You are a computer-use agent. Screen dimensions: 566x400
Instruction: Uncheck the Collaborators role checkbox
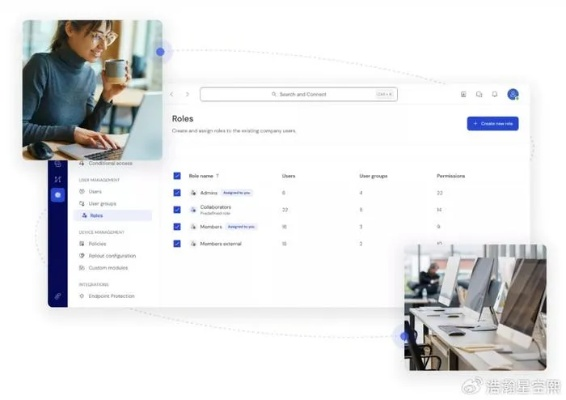pyautogui.click(x=177, y=210)
